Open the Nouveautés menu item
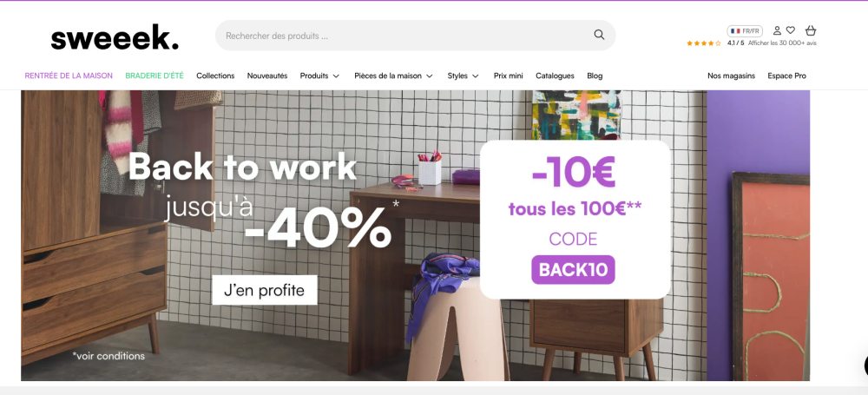The width and height of the screenshot is (868, 395). (x=267, y=76)
